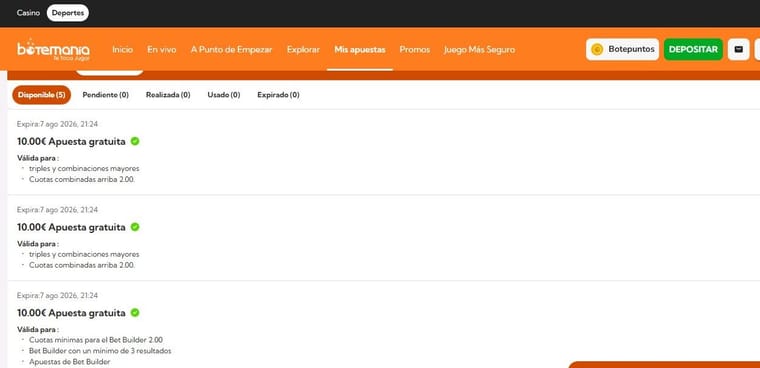Click green checkmark on third free bet
Screen dimensions: 760x368
tap(135, 313)
